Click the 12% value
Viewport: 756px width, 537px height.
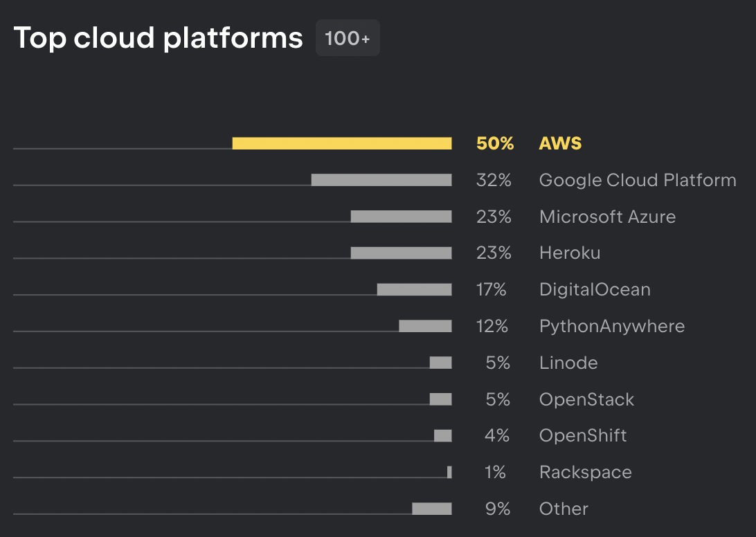[x=492, y=326]
